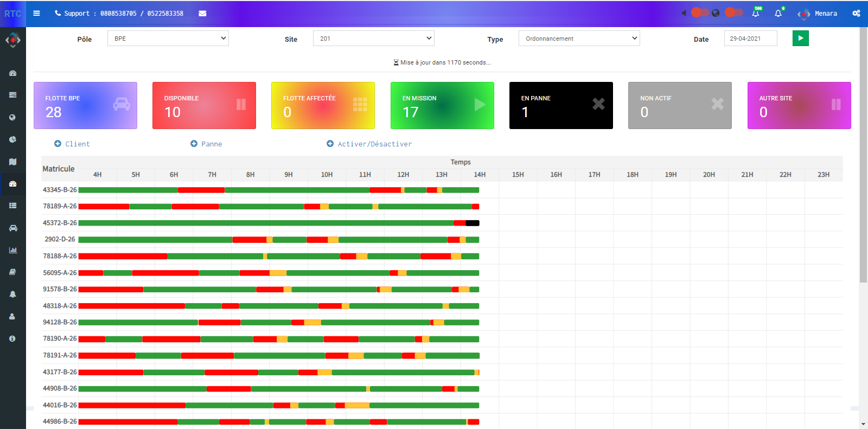Image resolution: width=868 pixels, height=429 pixels.
Task: Toggle the sound switch next to speaker
Action: click(x=700, y=12)
